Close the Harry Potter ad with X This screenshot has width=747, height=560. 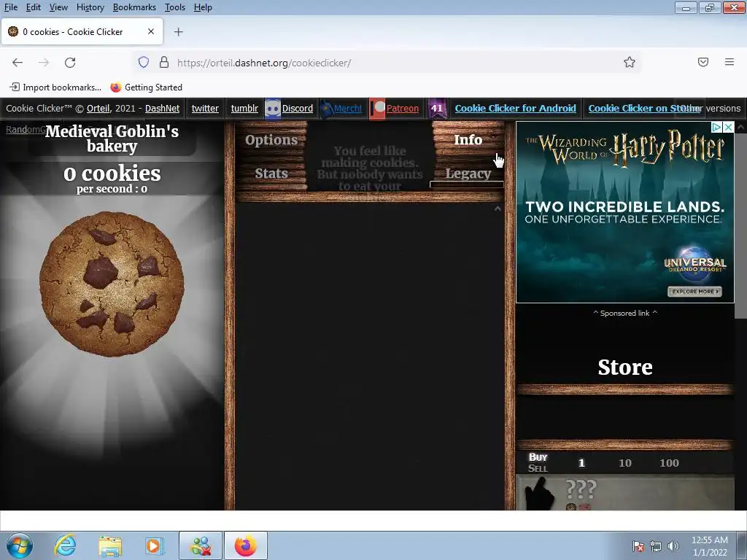tap(728, 127)
